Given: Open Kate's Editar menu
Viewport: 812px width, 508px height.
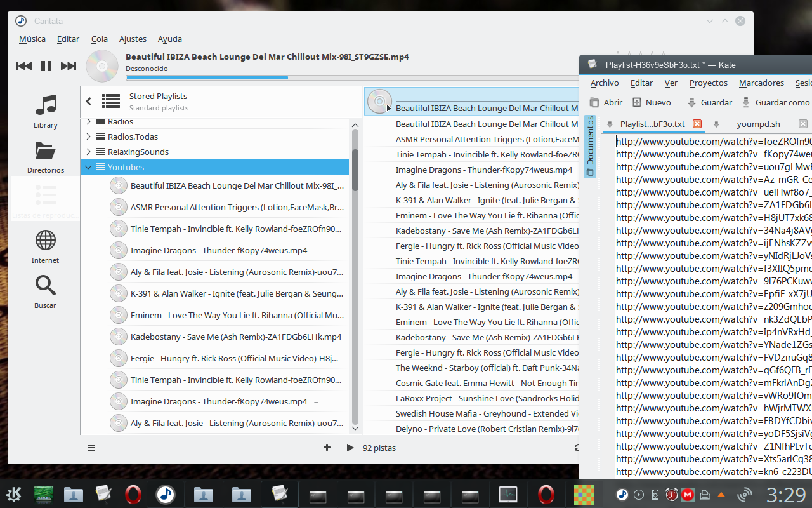Looking at the screenshot, I should pyautogui.click(x=641, y=83).
